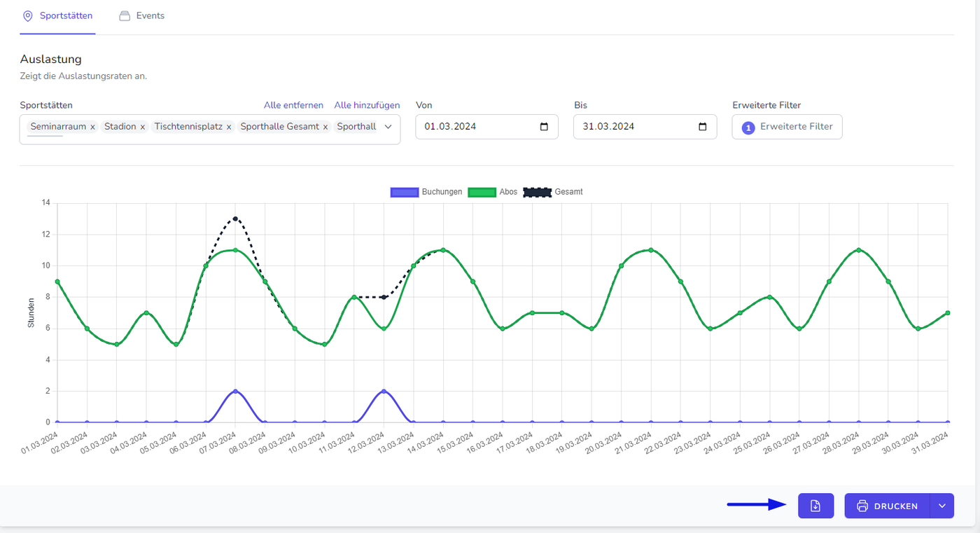Click the download export icon button

coord(815,506)
